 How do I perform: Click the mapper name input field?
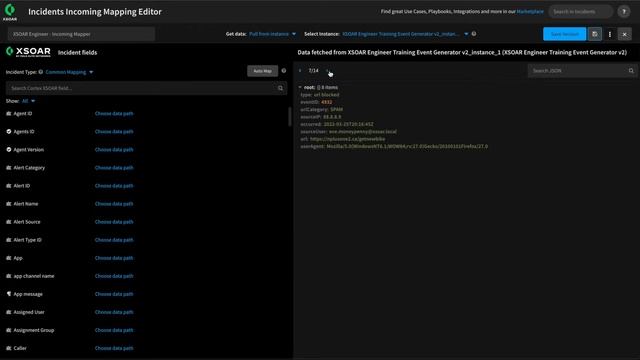(x=81, y=34)
